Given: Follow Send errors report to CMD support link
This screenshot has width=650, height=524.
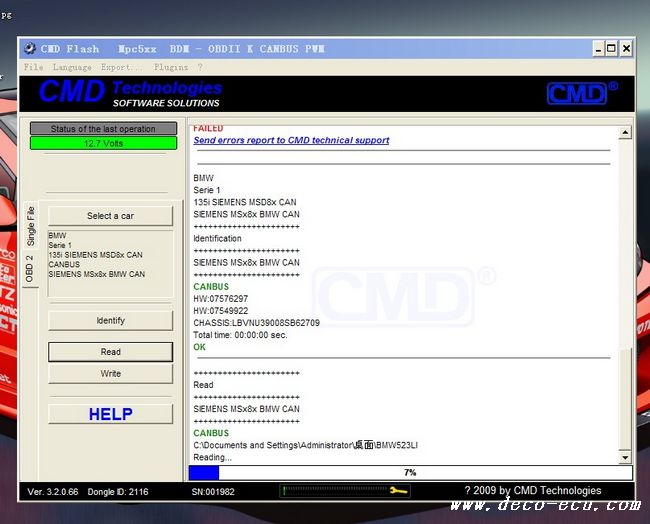Looking at the screenshot, I should click(x=291, y=140).
